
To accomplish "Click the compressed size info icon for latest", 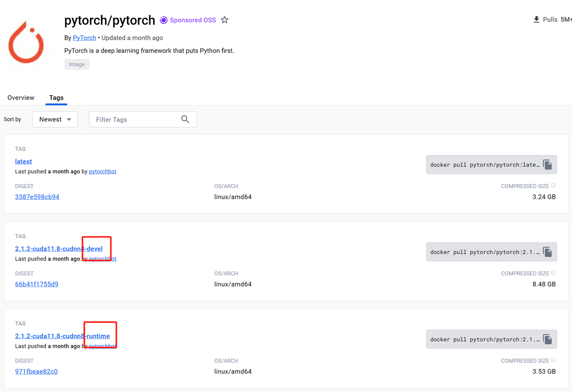I will coord(553,185).
